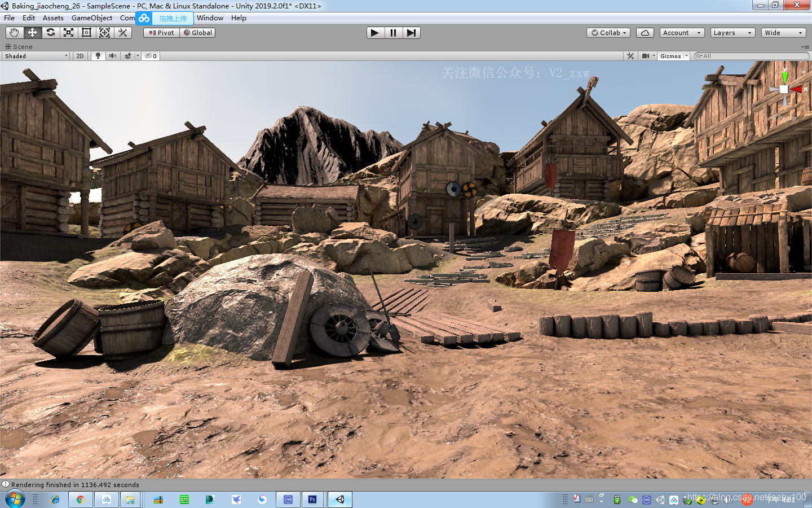
Task: Select the Transform tool
Action: click(104, 33)
